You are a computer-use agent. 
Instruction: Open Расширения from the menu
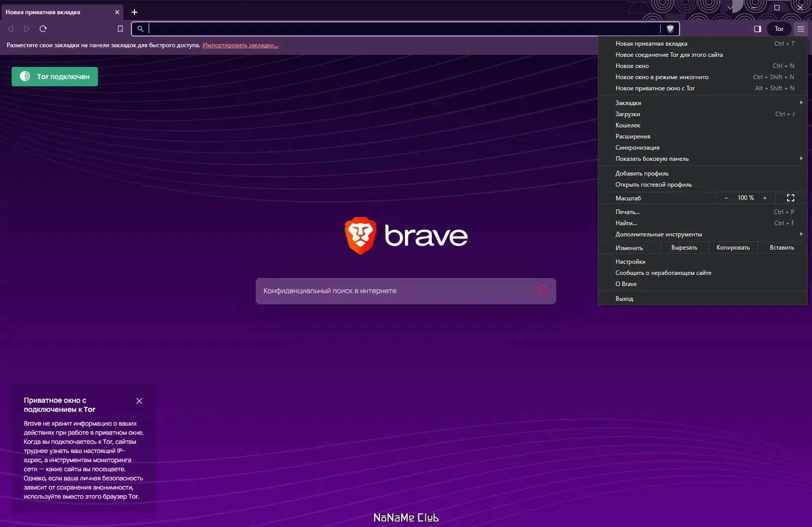click(703, 136)
